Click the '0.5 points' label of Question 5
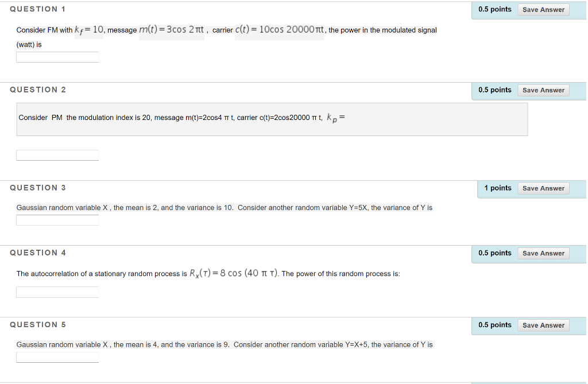Viewport: 588px width, 384px height. (x=494, y=325)
